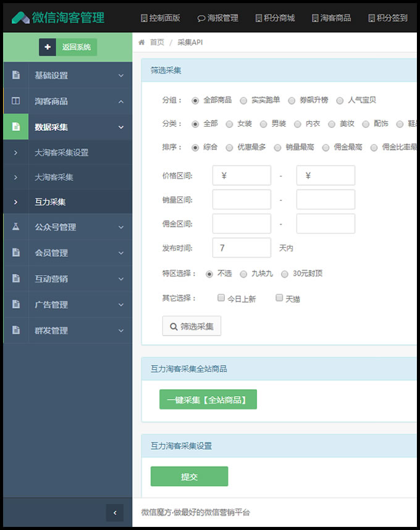Open 互力采集 submenu item
This screenshot has height=530, width=420.
point(50,202)
